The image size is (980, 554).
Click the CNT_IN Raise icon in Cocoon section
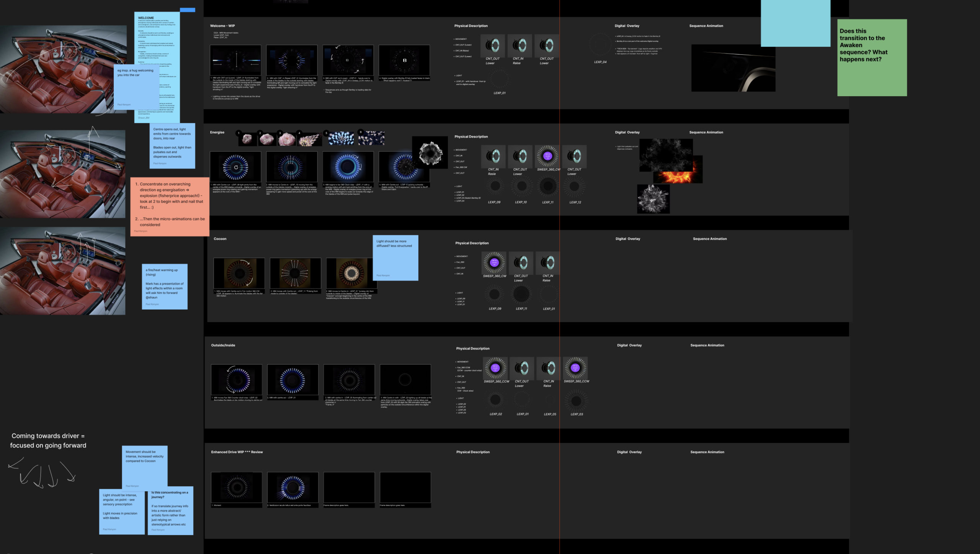click(x=548, y=262)
